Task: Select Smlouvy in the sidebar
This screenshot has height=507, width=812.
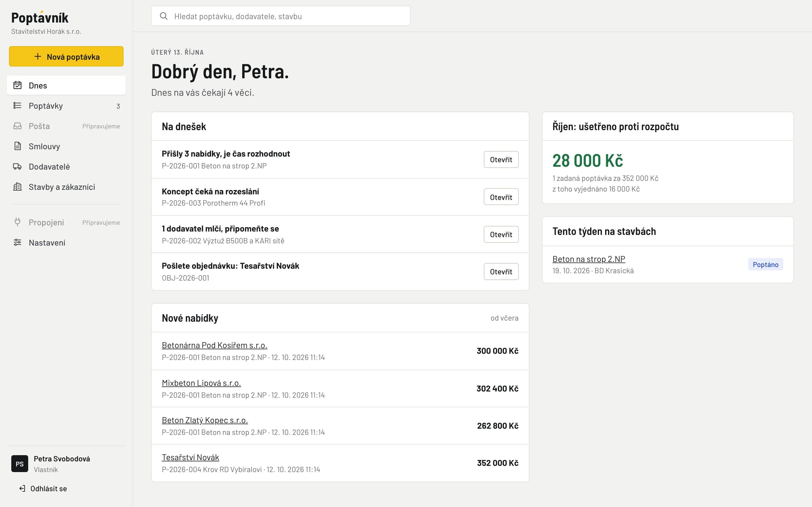Action: click(x=66, y=146)
